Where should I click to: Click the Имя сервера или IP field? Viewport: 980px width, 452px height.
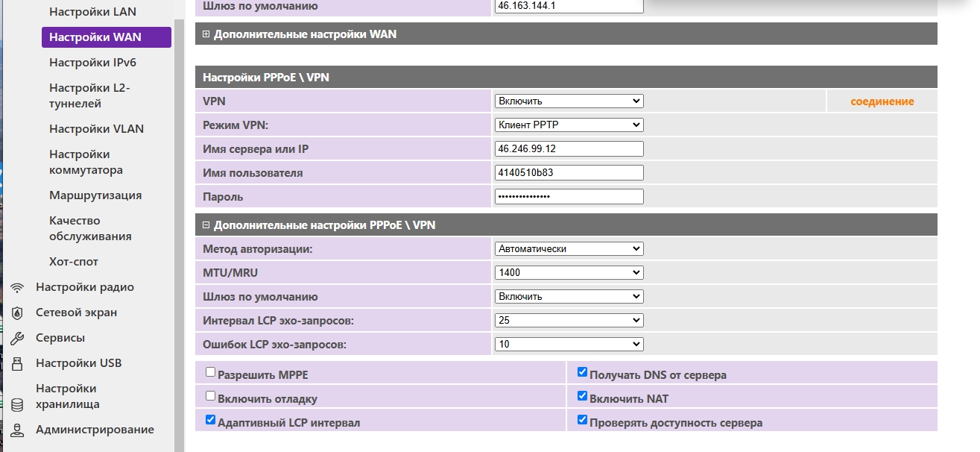(x=569, y=149)
